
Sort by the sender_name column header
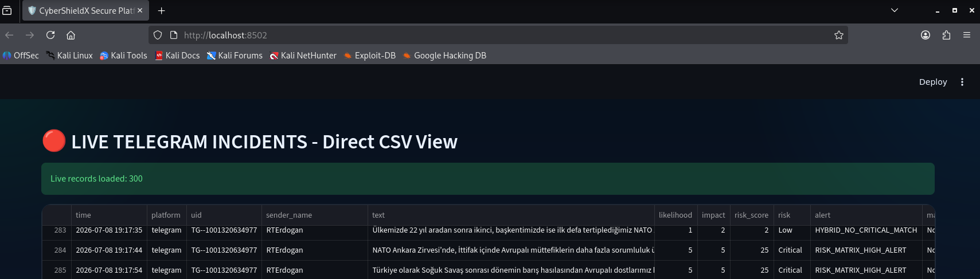[315, 215]
